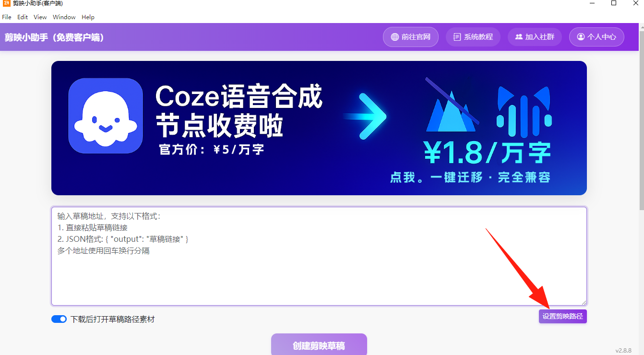Click the crossed-out mountain logo in the banner
The width and height of the screenshot is (644, 355).
(x=451, y=106)
